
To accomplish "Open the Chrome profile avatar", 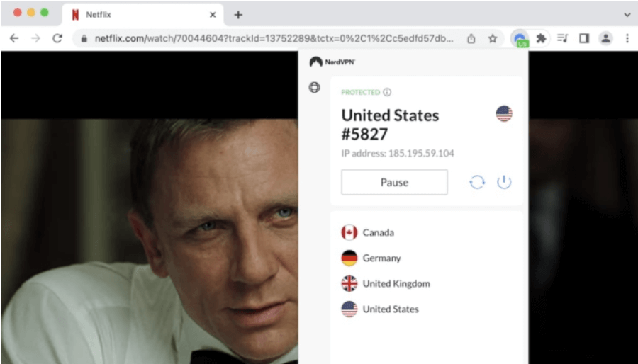I will coord(606,38).
